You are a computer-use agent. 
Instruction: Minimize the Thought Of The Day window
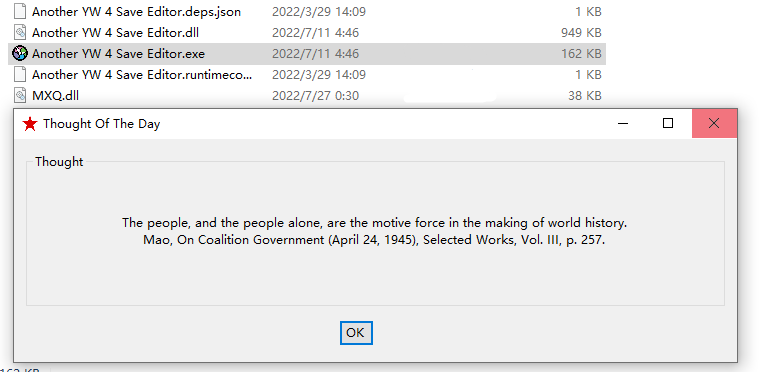623,124
